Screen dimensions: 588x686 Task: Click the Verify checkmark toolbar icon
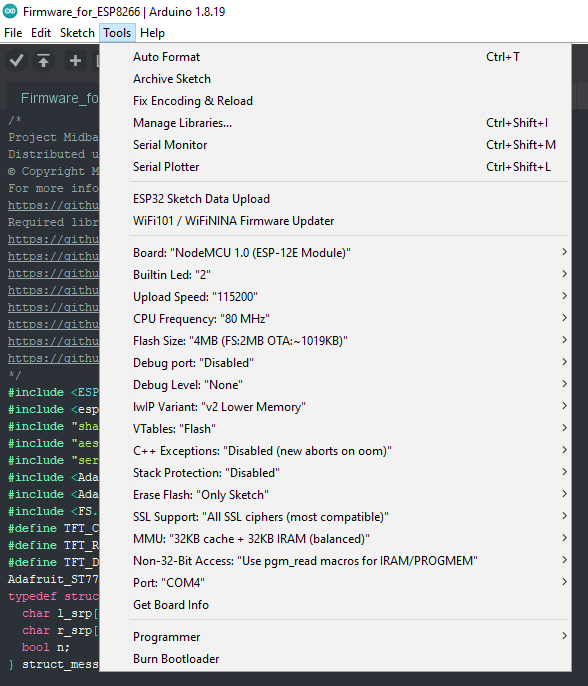click(17, 60)
